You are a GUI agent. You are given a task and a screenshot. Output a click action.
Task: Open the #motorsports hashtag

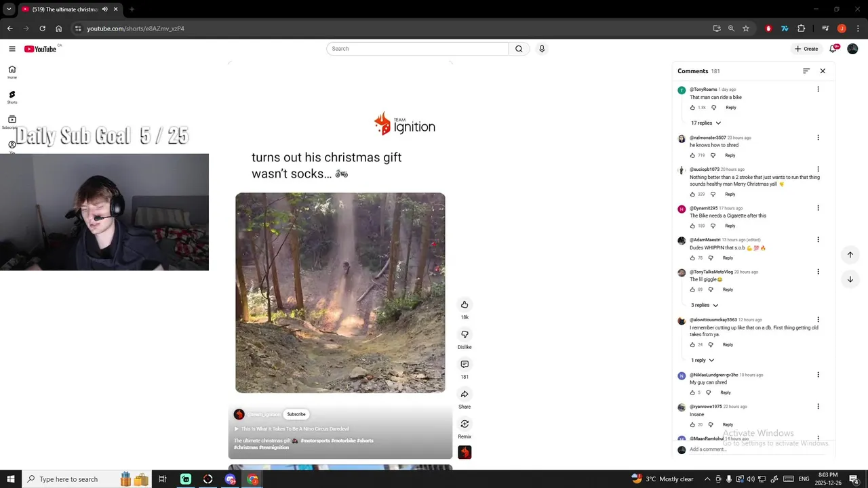click(315, 441)
